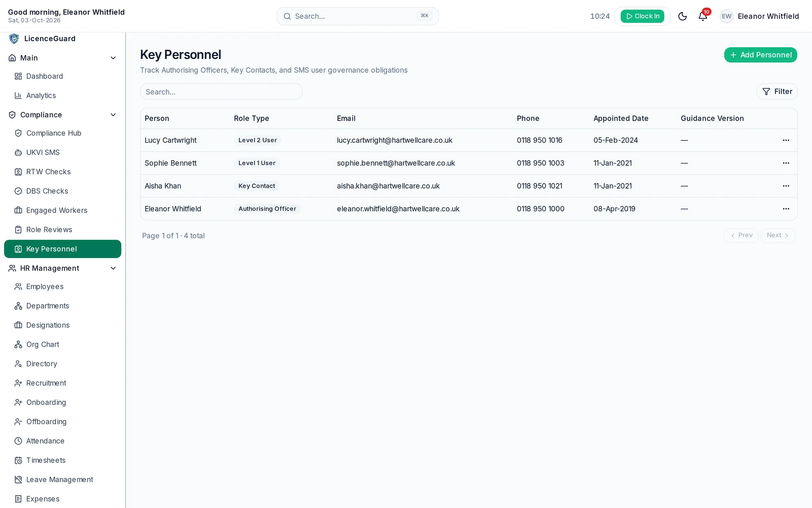Select Key Personnel in sidebar
Image resolution: width=812 pixels, height=508 pixels.
click(63, 249)
